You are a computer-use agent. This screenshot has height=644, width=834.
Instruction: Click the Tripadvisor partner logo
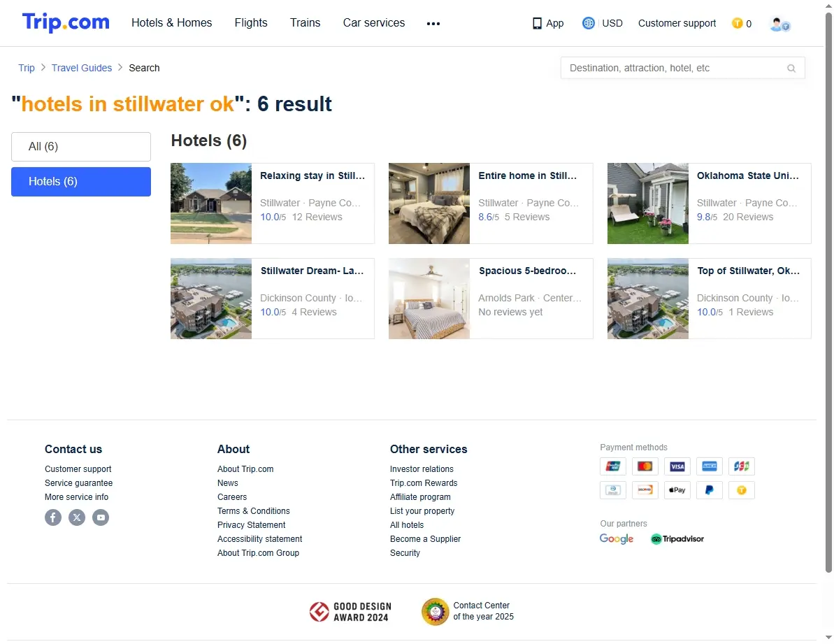pos(677,538)
